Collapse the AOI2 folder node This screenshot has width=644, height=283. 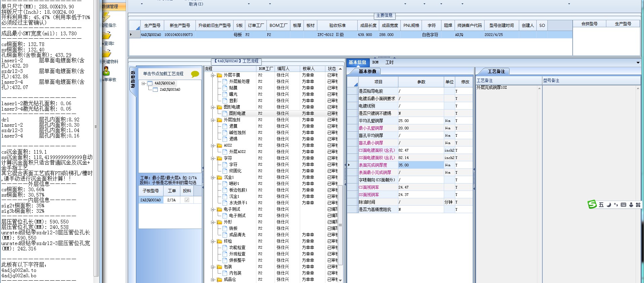coord(213,146)
